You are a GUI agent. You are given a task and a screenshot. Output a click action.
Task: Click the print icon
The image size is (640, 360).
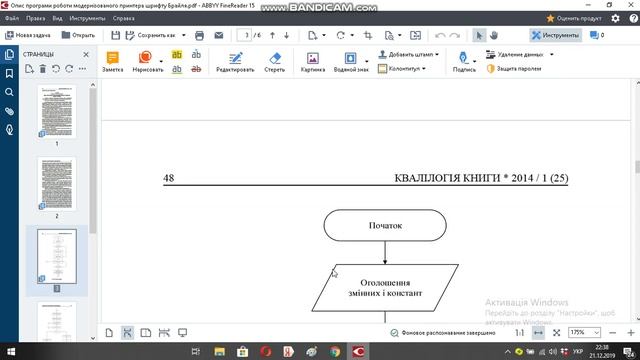click(199, 36)
